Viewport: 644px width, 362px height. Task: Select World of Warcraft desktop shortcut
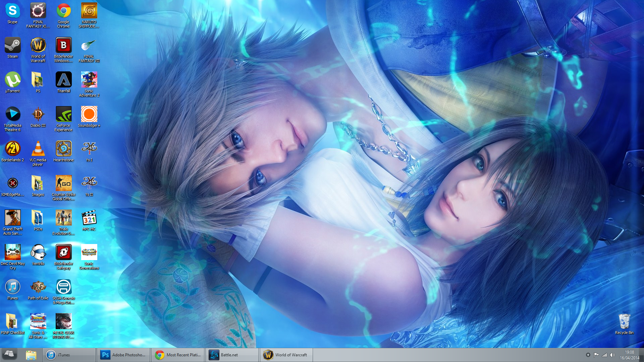pyautogui.click(x=38, y=50)
